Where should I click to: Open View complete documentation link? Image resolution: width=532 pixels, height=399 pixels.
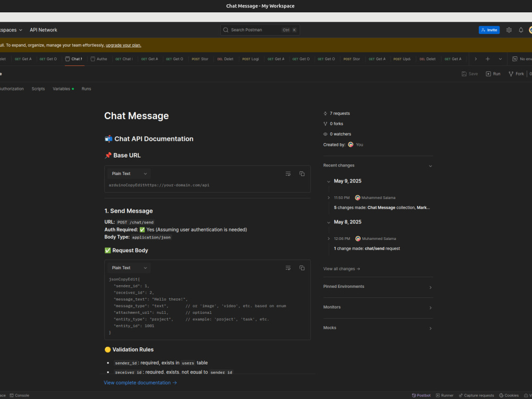click(x=140, y=383)
